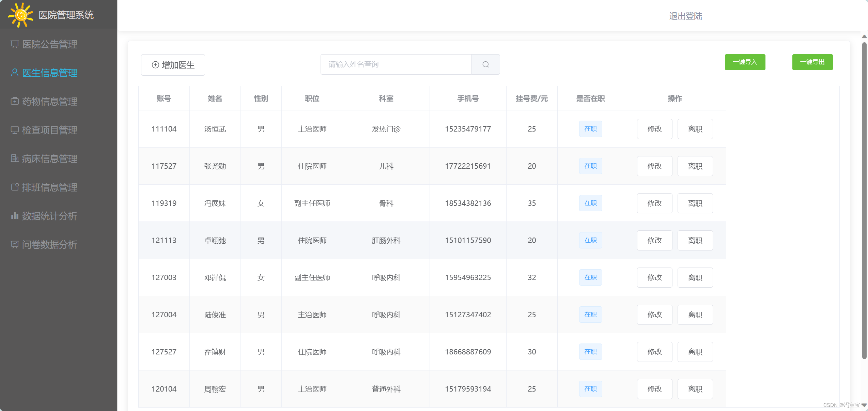Viewport: 868px width, 411px height.
Task: Click the 问卷数据分析 sidebar icon
Action: pyautogui.click(x=15, y=244)
